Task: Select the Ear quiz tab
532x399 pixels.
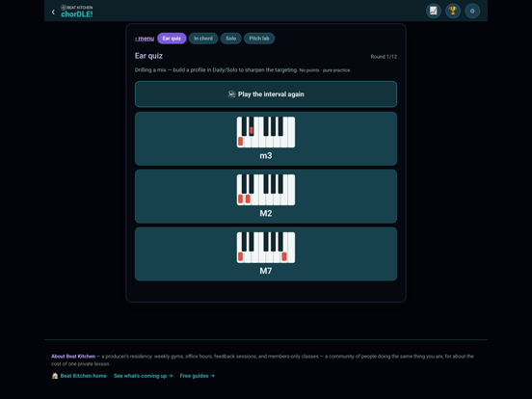Action: click(172, 39)
